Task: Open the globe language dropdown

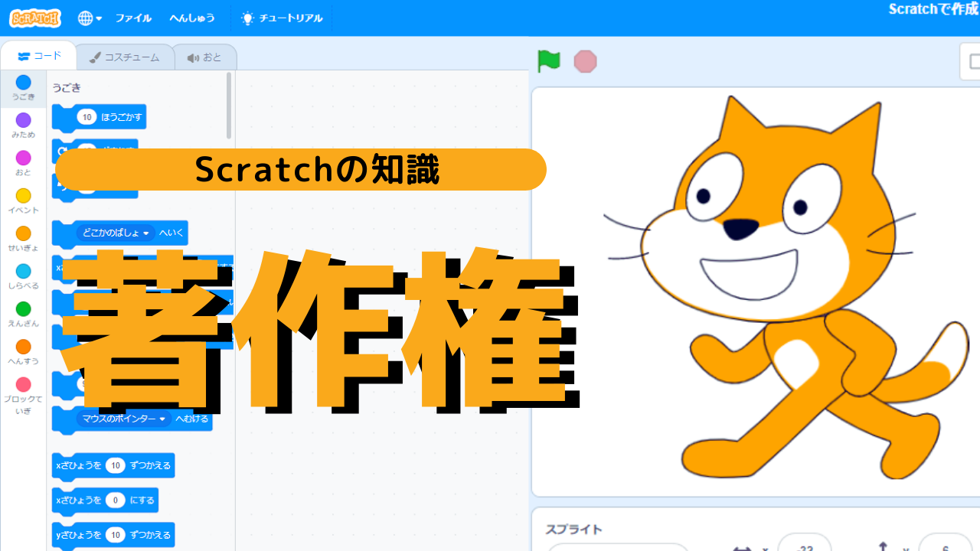Action: [x=90, y=18]
